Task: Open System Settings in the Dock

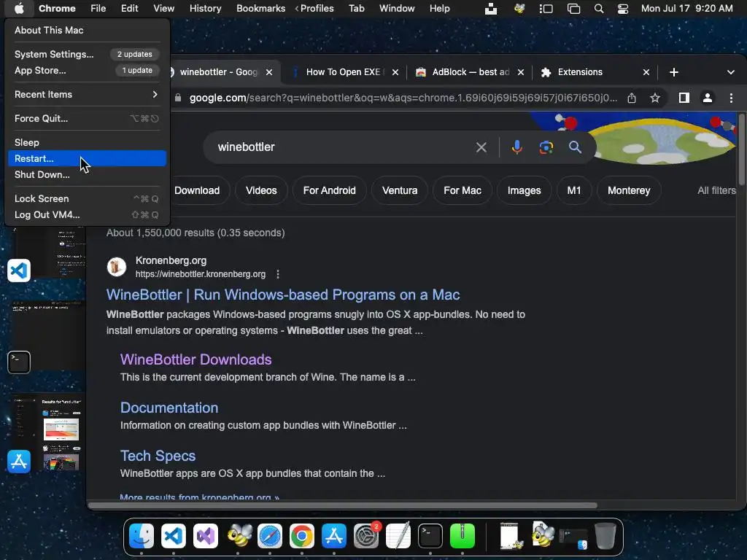Action: pos(366,536)
